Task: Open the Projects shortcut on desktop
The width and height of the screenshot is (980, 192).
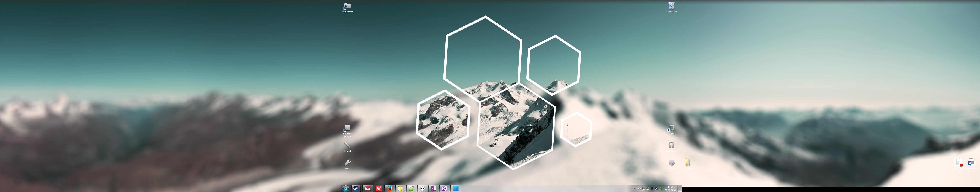Action: (347, 131)
